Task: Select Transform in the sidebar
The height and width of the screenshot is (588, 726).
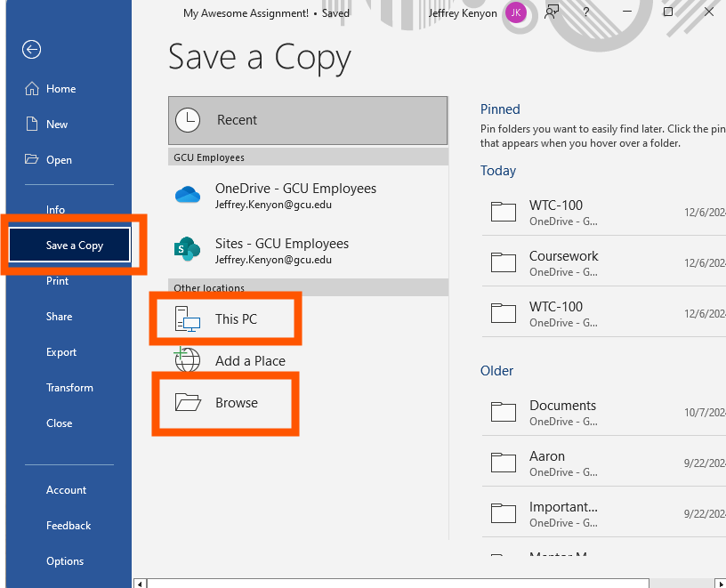Action: 69,388
